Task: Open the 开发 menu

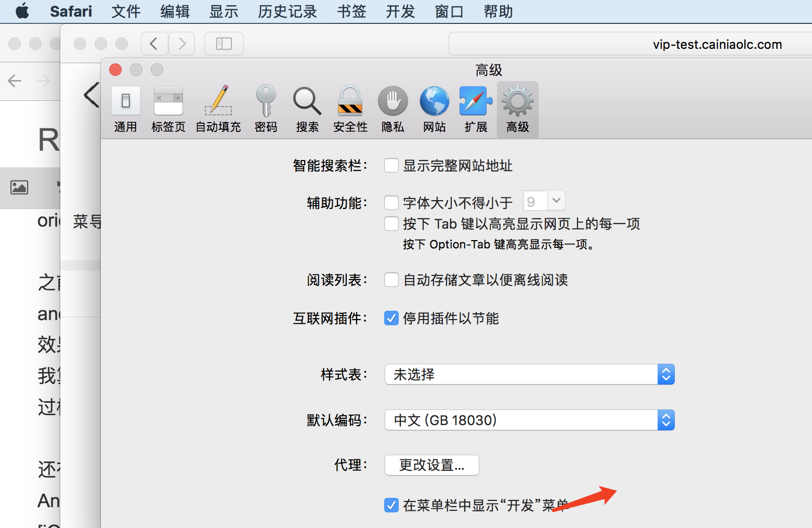Action: click(x=400, y=11)
